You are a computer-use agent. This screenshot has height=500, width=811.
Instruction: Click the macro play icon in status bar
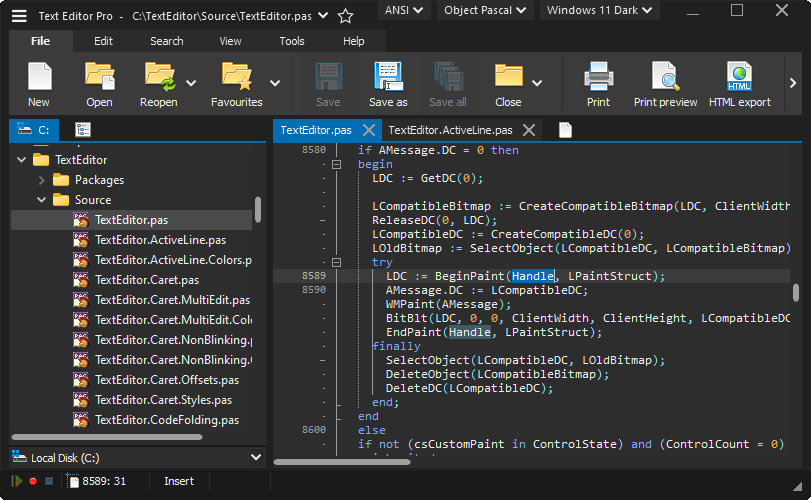17,481
